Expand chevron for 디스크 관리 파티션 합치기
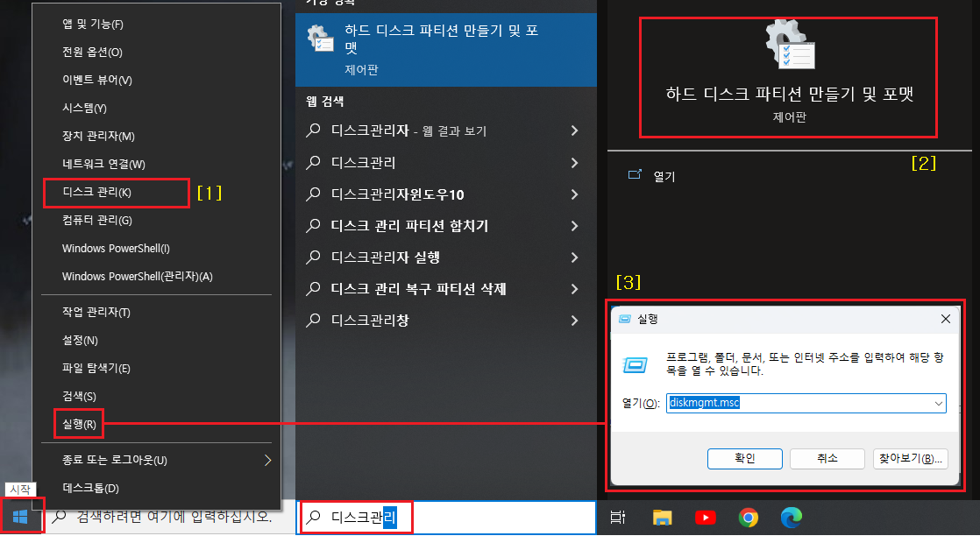Viewport: 980px width, 536px height. [x=574, y=225]
